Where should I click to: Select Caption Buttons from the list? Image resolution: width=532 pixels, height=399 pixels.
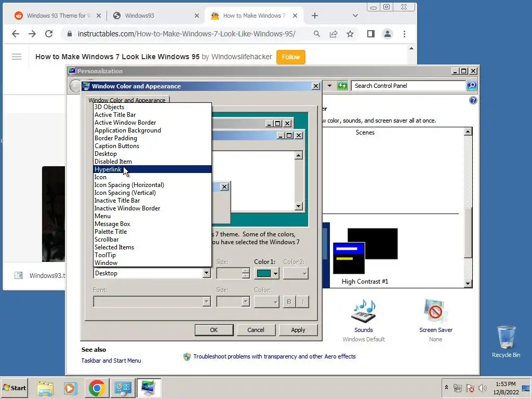152,146
